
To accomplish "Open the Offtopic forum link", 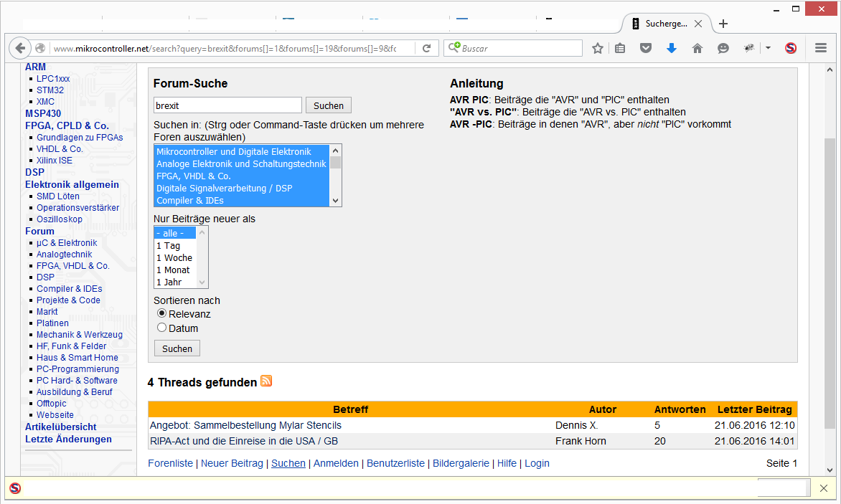I will [x=52, y=404].
